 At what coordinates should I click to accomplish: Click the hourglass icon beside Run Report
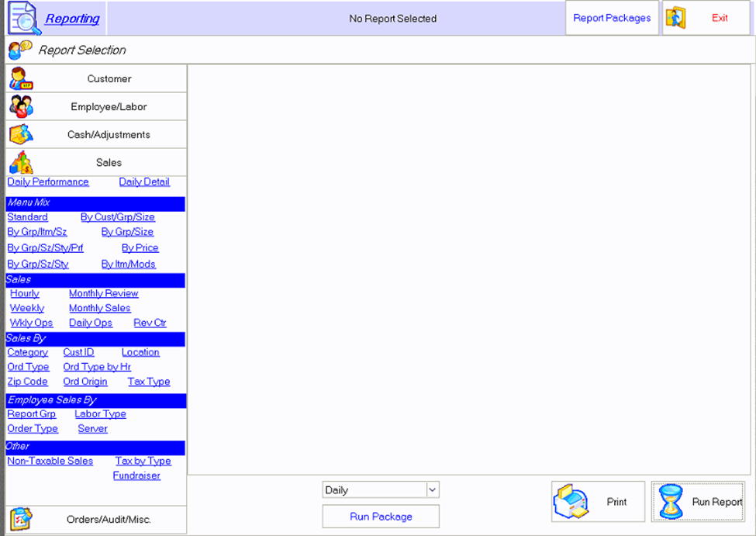(x=671, y=502)
